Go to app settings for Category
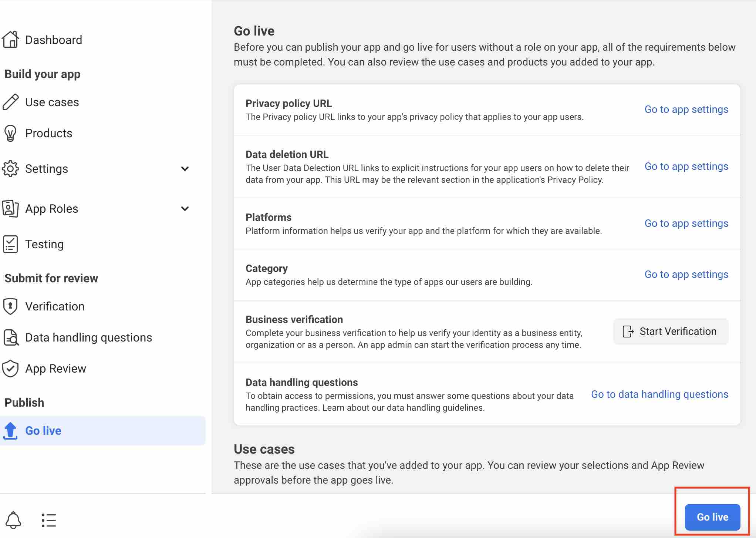Screen dimensions: 756x538 click(686, 275)
